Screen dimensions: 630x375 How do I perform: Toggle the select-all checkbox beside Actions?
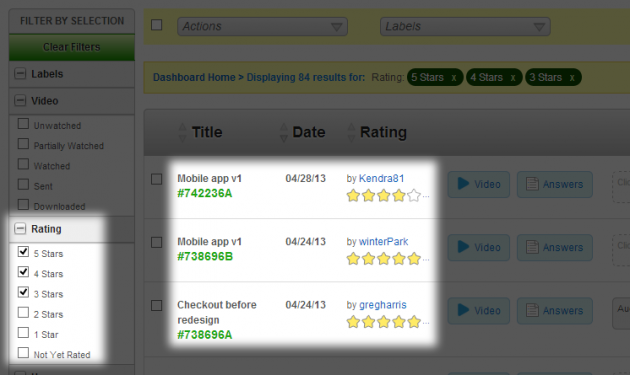[156, 25]
